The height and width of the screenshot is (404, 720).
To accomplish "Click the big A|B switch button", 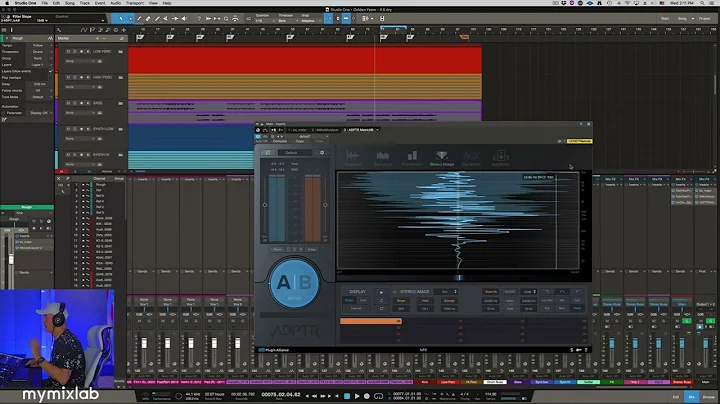I will 294,283.
